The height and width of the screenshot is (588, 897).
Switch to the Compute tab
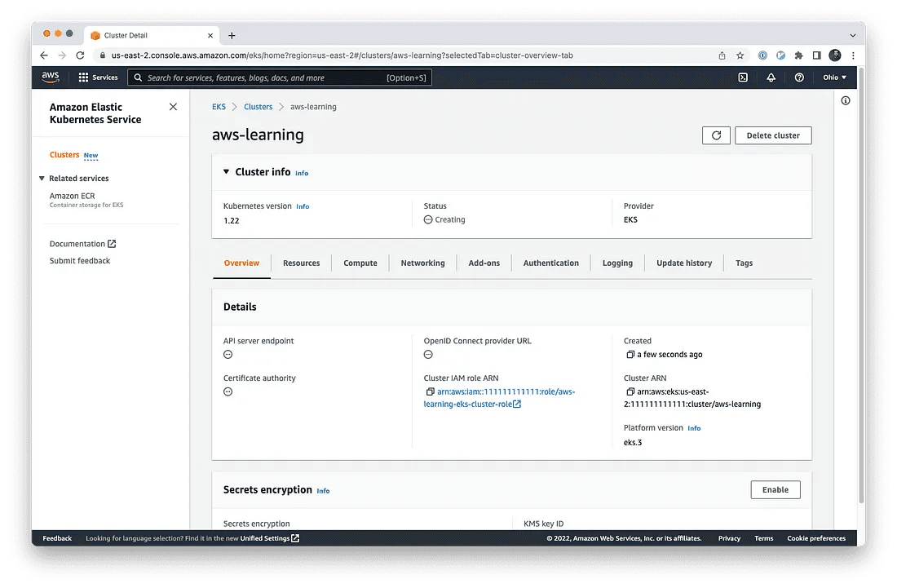coord(360,263)
